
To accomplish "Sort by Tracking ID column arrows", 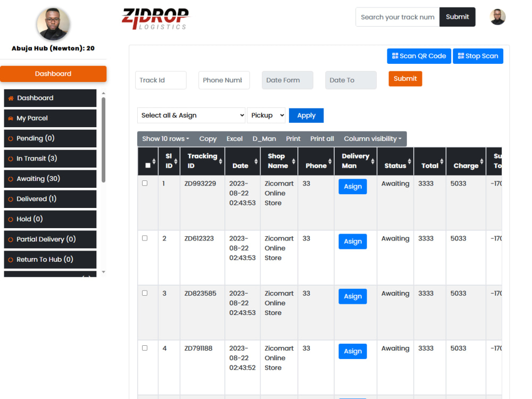I will point(221,161).
